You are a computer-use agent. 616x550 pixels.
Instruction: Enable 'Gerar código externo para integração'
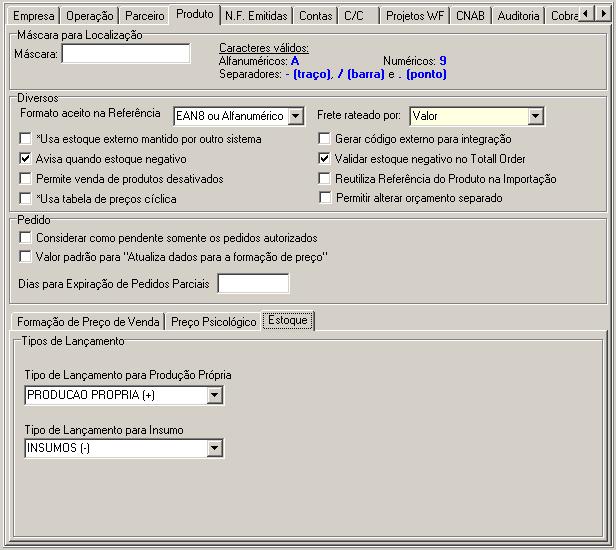324,139
